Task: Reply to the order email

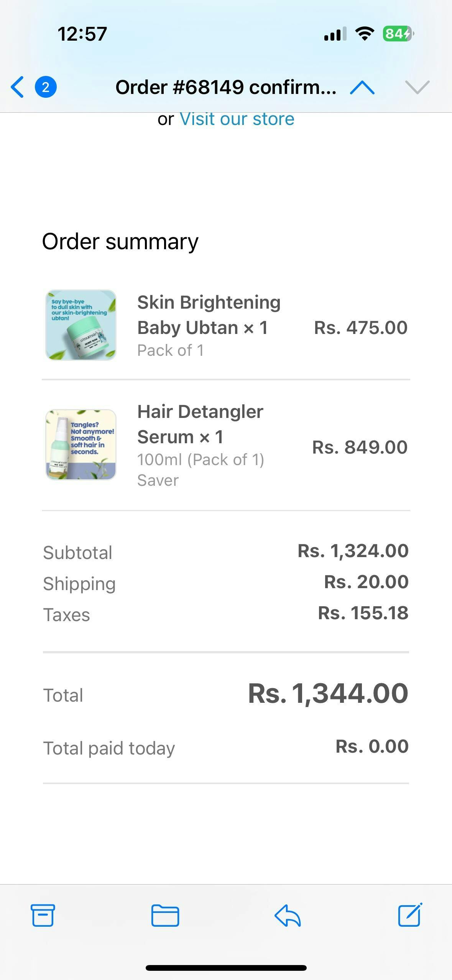Action: click(x=288, y=915)
